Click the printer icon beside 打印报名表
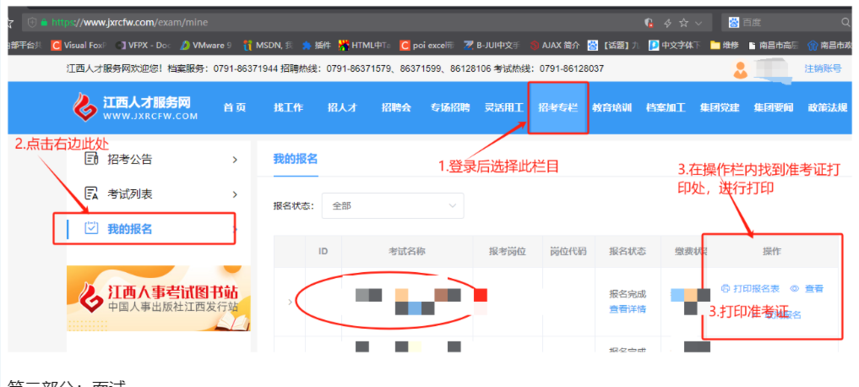Screen dimensions: 859x387 (725, 288)
